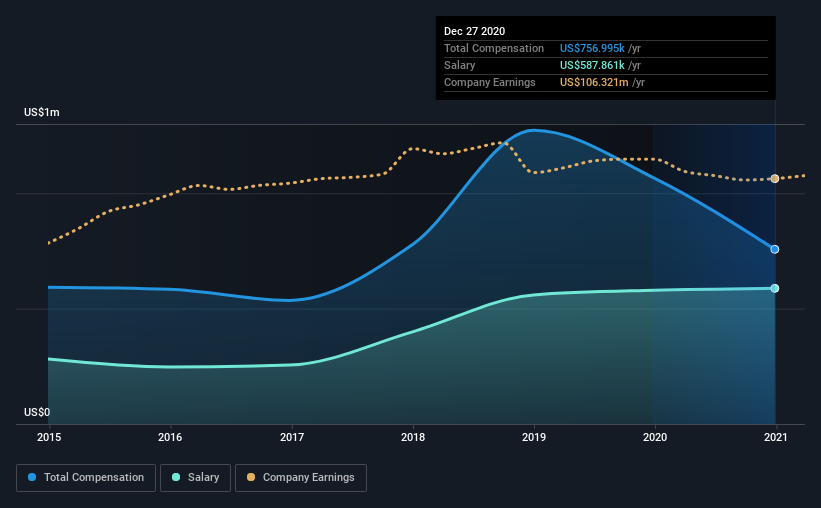Click the Dec 27 2020 tooltip date
Viewport: 821px width, 508px height.
474,31
